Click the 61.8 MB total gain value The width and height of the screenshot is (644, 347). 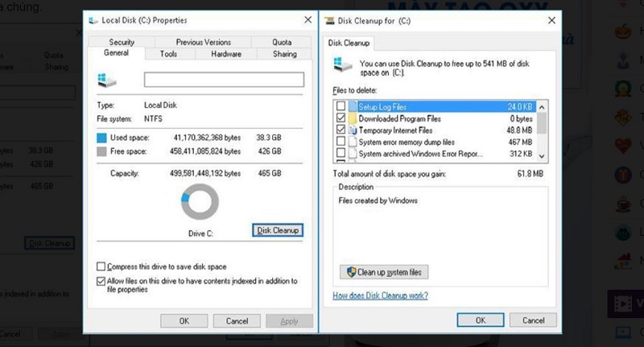click(x=530, y=174)
